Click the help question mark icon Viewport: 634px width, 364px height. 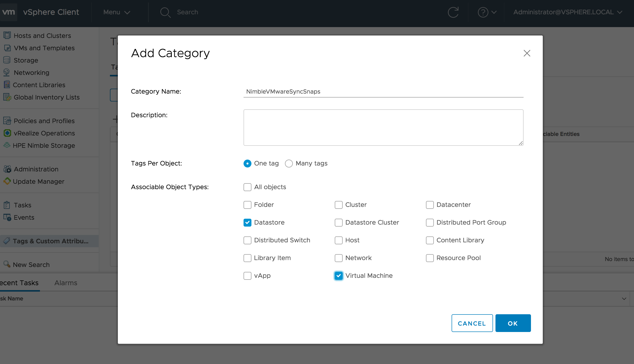point(483,12)
